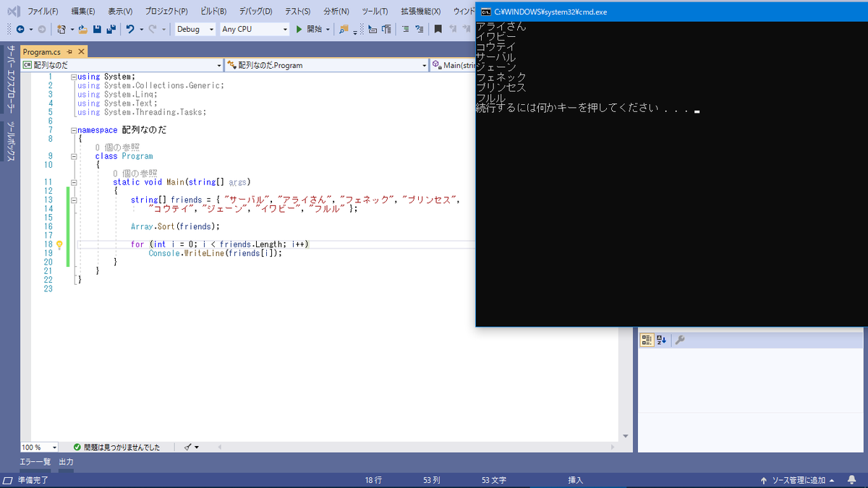
Task: Open the ビルド(B) menu
Action: (213, 12)
